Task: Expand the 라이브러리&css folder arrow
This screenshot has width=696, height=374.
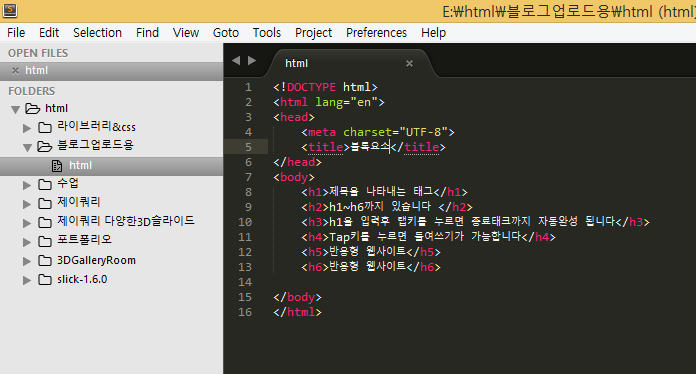Action: click(x=27, y=128)
